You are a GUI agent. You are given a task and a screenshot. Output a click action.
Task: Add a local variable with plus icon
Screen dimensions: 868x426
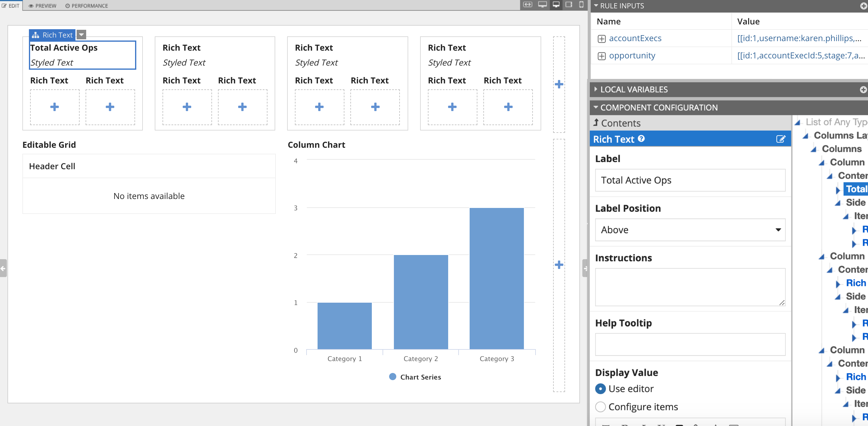point(863,90)
